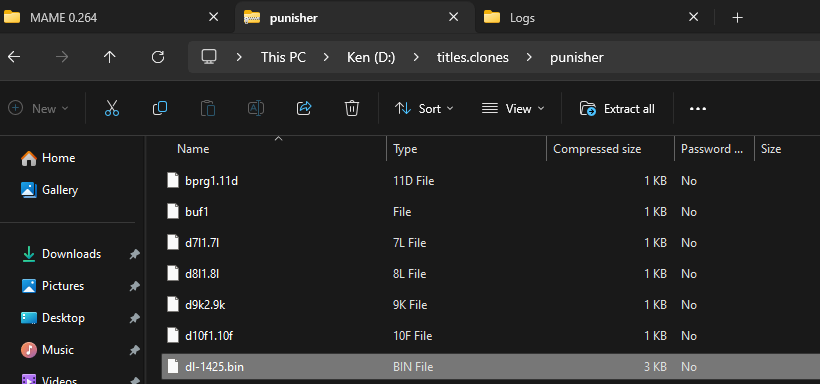Unpin Desktop using its pin icon
The width and height of the screenshot is (820, 384).
coord(134,318)
